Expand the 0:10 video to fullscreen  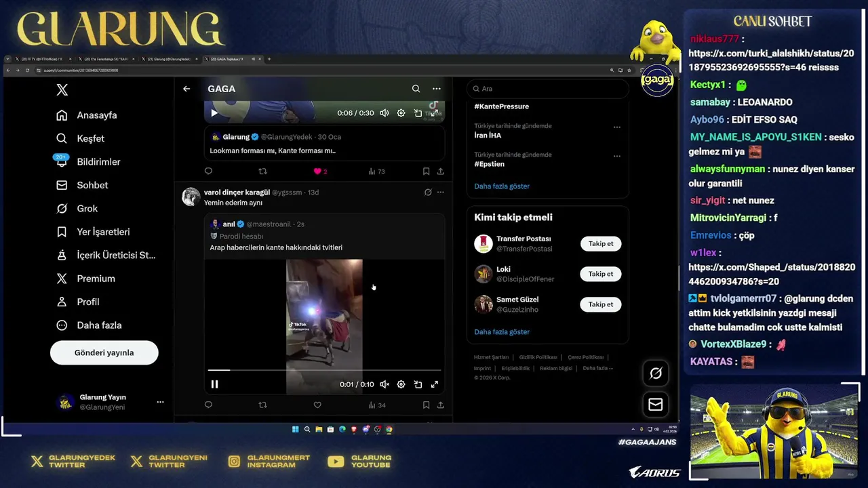[x=435, y=384]
